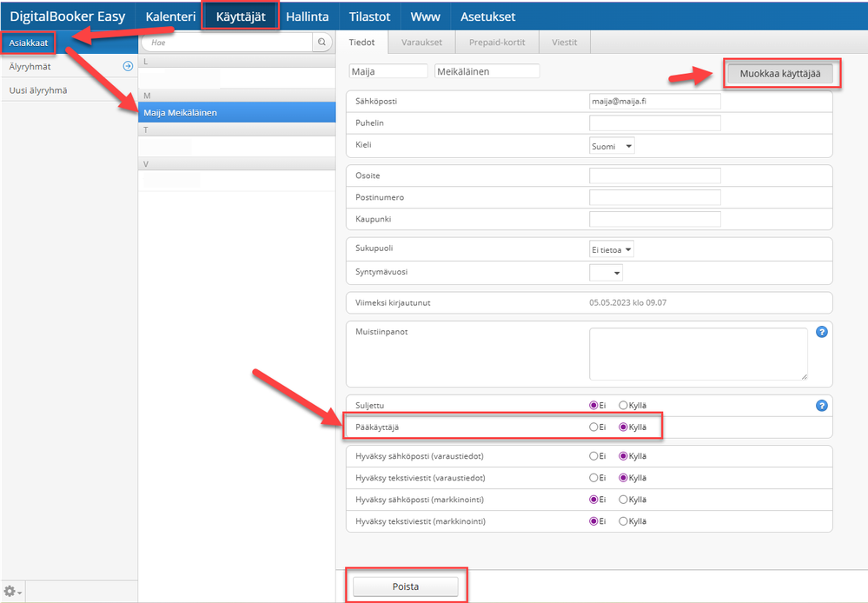Click the Puhelin input field
The width and height of the screenshot is (868, 603).
(655, 123)
